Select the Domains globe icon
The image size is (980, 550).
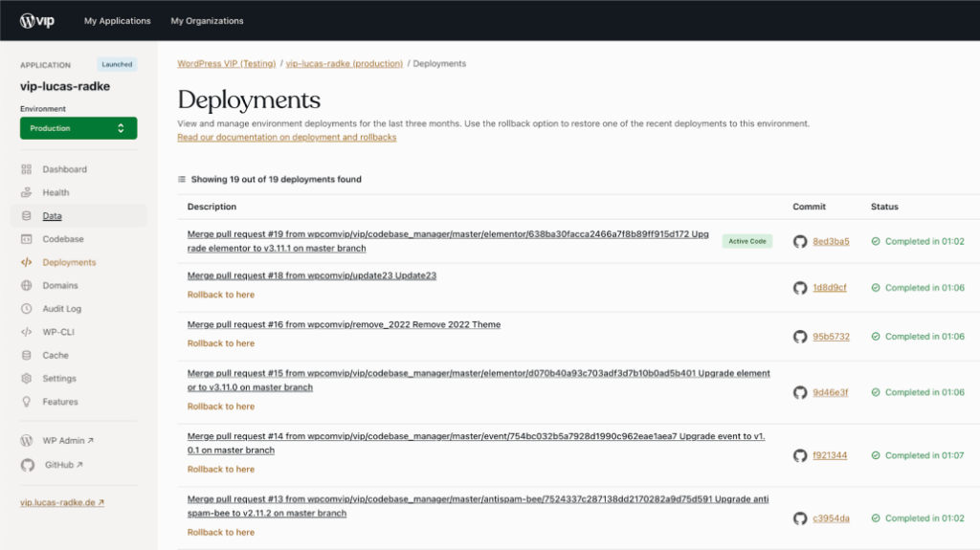26,286
